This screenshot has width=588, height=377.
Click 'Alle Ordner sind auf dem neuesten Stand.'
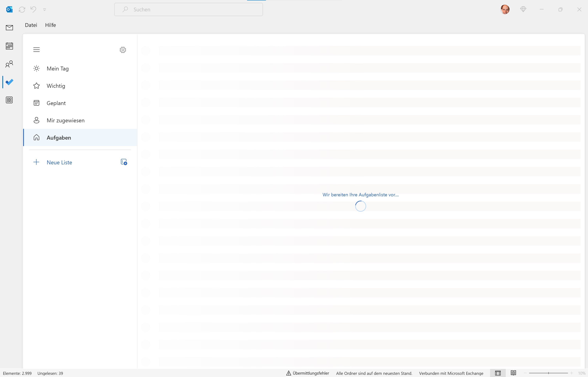tap(374, 373)
